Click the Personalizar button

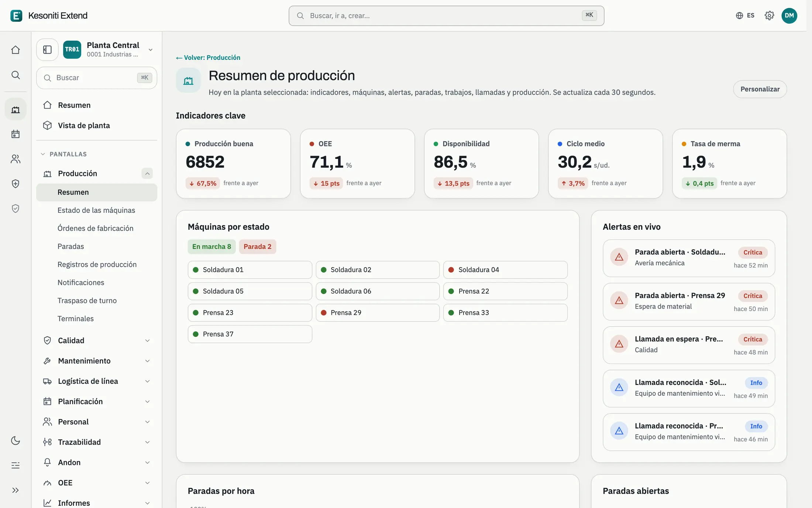point(760,89)
